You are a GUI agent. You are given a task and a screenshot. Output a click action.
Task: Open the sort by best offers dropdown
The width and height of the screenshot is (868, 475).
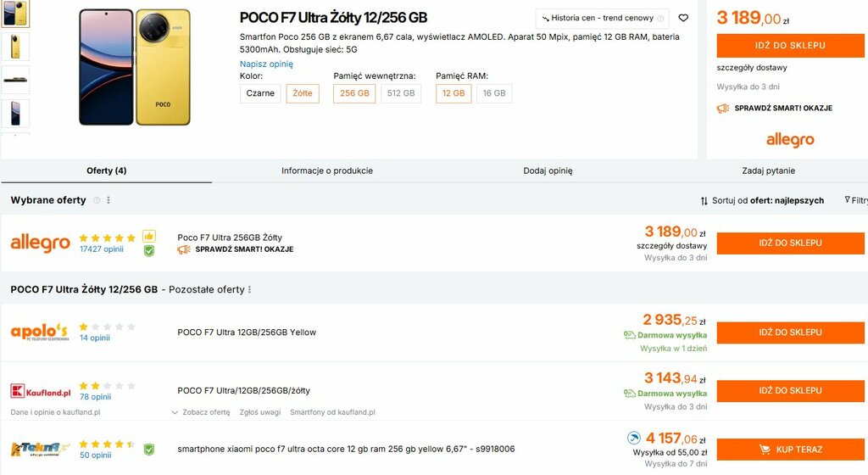point(762,201)
